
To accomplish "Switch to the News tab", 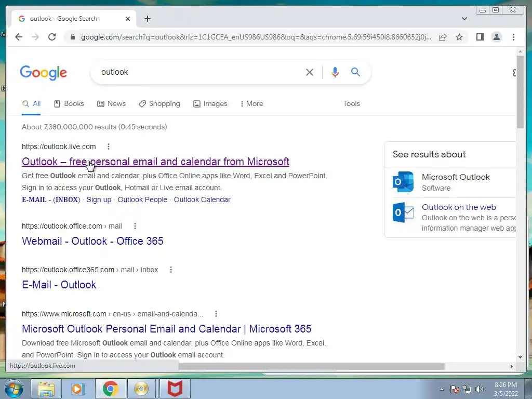I will (111, 104).
